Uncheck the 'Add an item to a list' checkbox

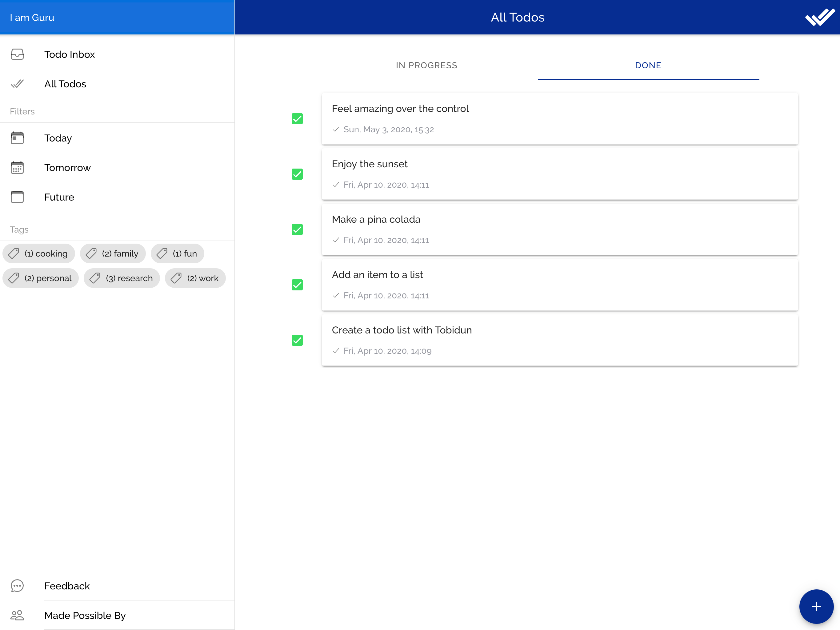[297, 285]
